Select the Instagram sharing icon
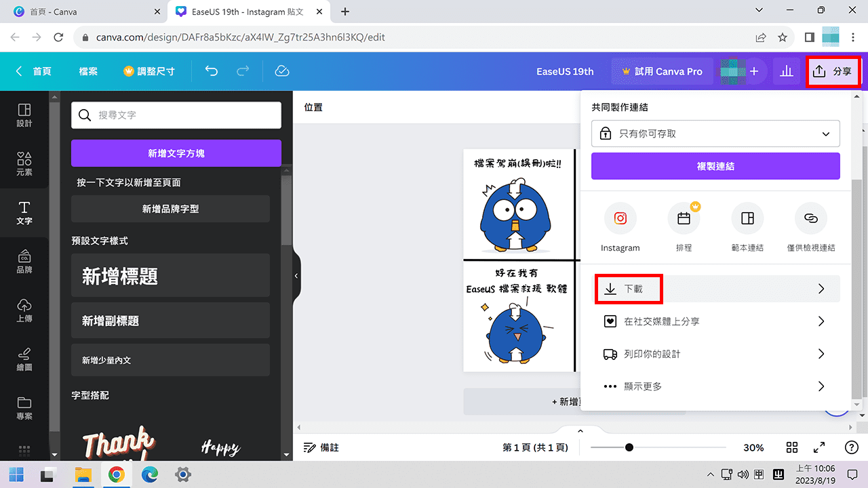868x488 pixels. click(x=620, y=218)
